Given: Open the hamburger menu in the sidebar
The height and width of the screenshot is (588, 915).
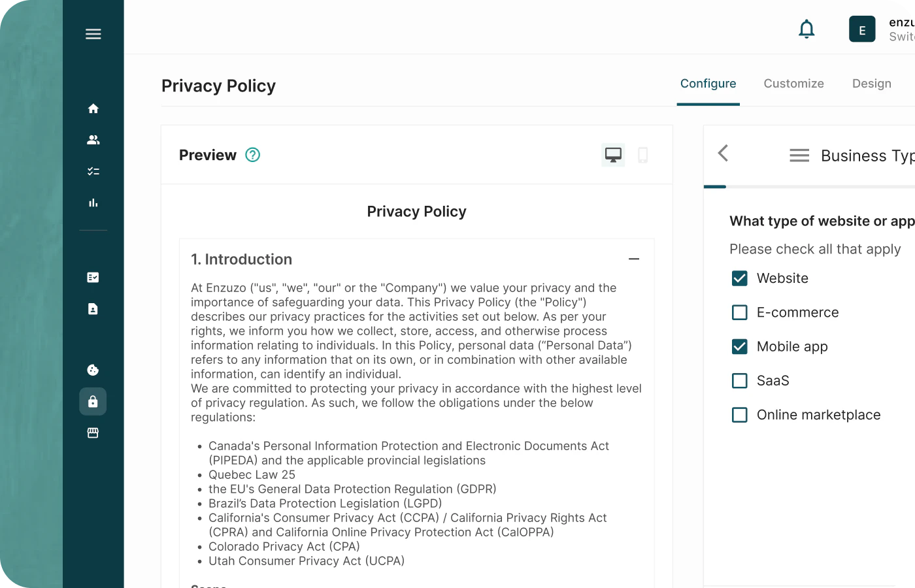Looking at the screenshot, I should click(x=93, y=34).
